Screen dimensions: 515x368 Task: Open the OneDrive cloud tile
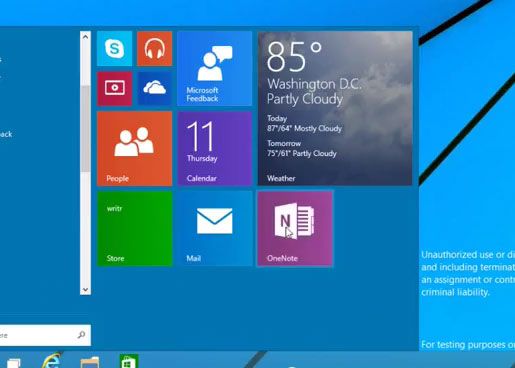(x=155, y=88)
